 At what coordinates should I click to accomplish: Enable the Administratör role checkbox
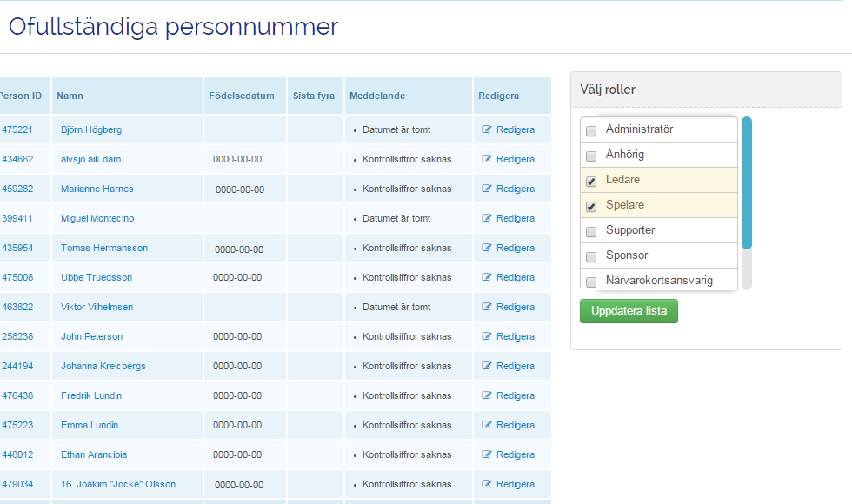591,131
